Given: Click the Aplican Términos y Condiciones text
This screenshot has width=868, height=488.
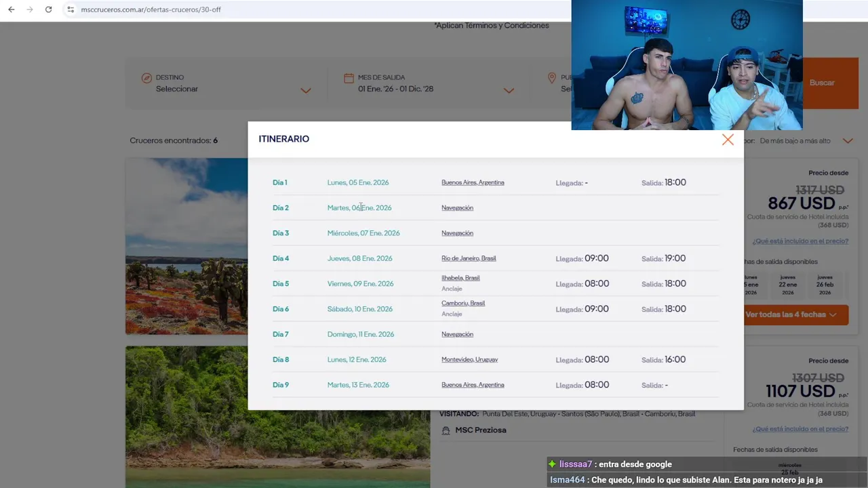Looking at the screenshot, I should [x=492, y=26].
